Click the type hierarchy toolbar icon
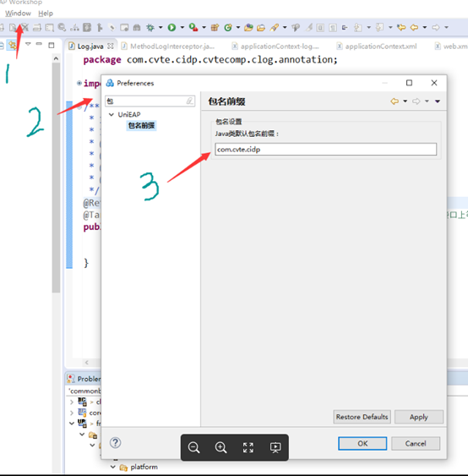Screen dimensions: 468x476 [74, 28]
